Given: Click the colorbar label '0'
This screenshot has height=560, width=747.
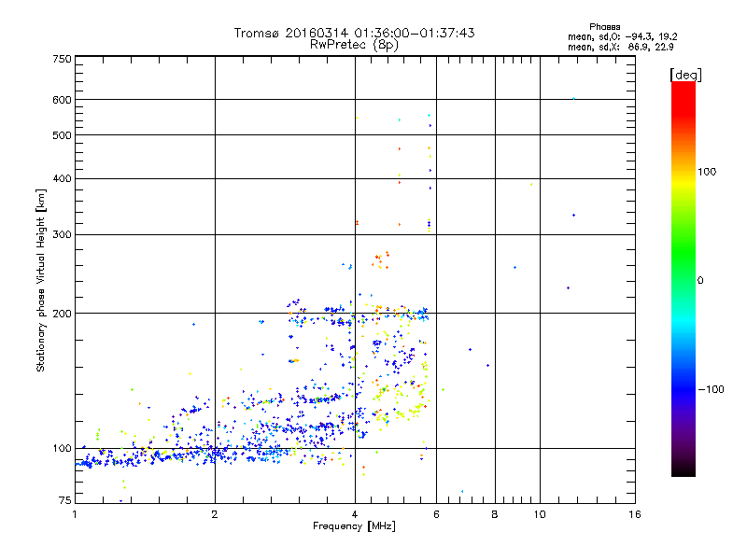Looking at the screenshot, I should [699, 281].
